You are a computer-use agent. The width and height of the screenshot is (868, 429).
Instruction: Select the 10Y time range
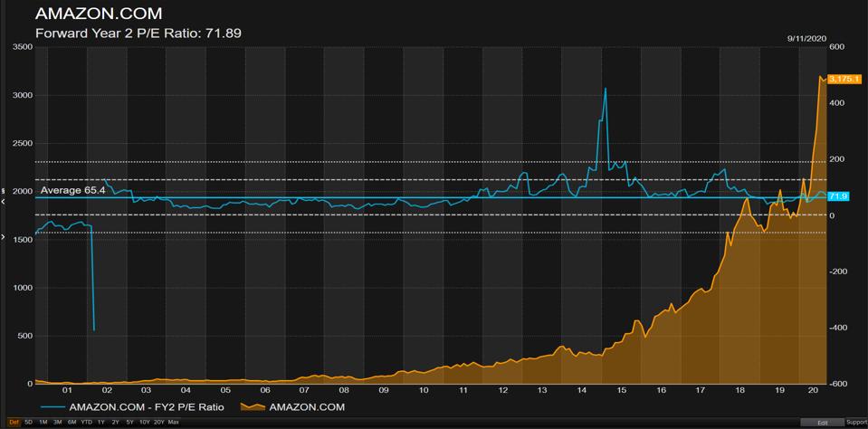click(x=145, y=423)
